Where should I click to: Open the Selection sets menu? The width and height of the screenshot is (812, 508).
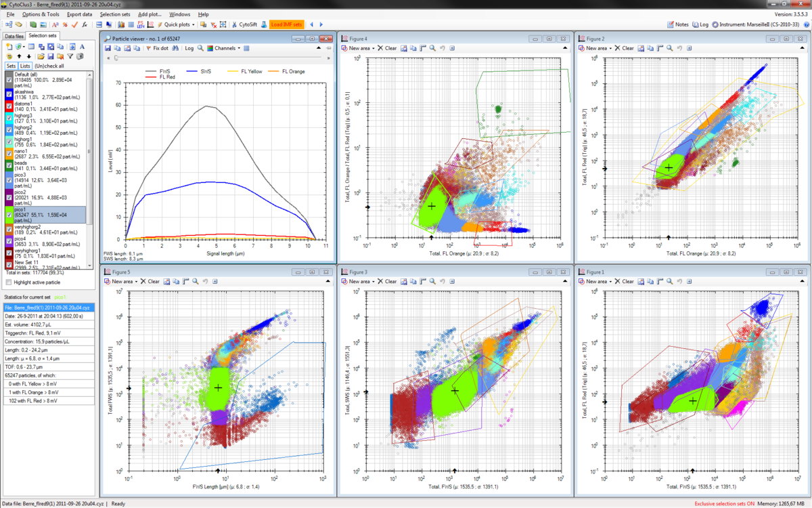(115, 14)
